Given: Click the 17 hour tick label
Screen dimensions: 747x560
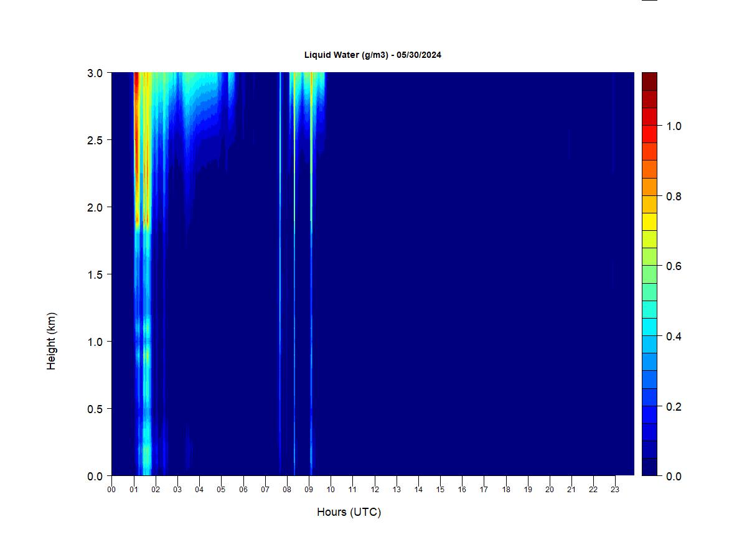Looking at the screenshot, I should click(x=484, y=490).
